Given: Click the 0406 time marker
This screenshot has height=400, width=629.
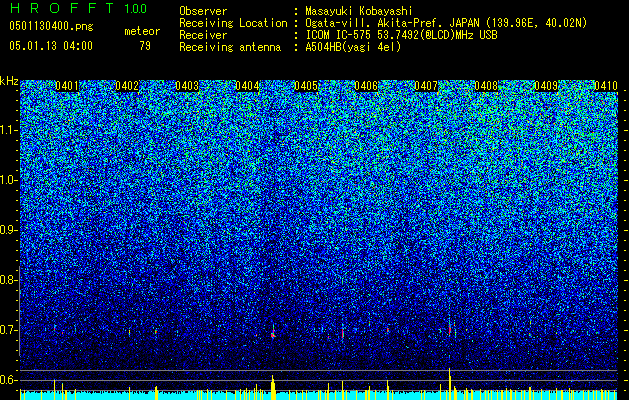Looking at the screenshot, I should point(366,86).
